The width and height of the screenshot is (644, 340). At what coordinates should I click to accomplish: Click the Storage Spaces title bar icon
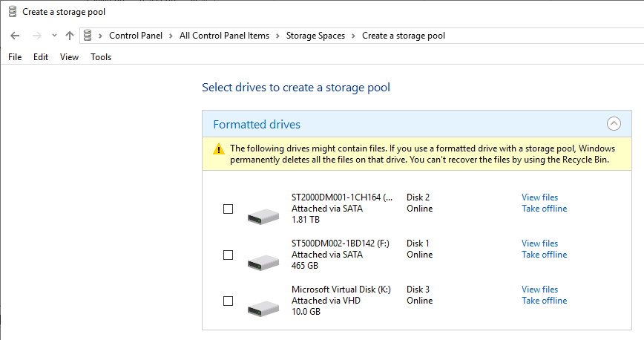(x=13, y=12)
